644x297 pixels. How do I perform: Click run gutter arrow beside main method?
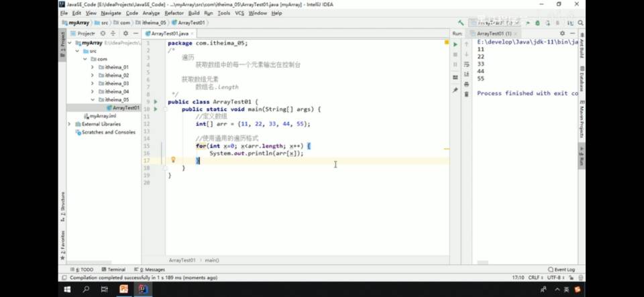tap(156, 109)
